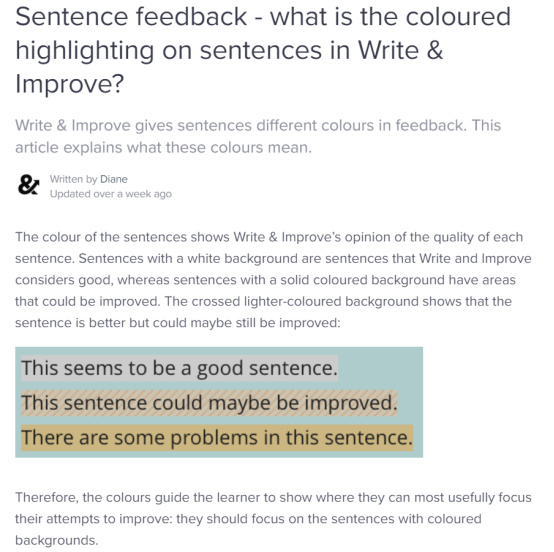Click 'Updated over a week ago' text
The image size is (554, 552).
(x=111, y=194)
